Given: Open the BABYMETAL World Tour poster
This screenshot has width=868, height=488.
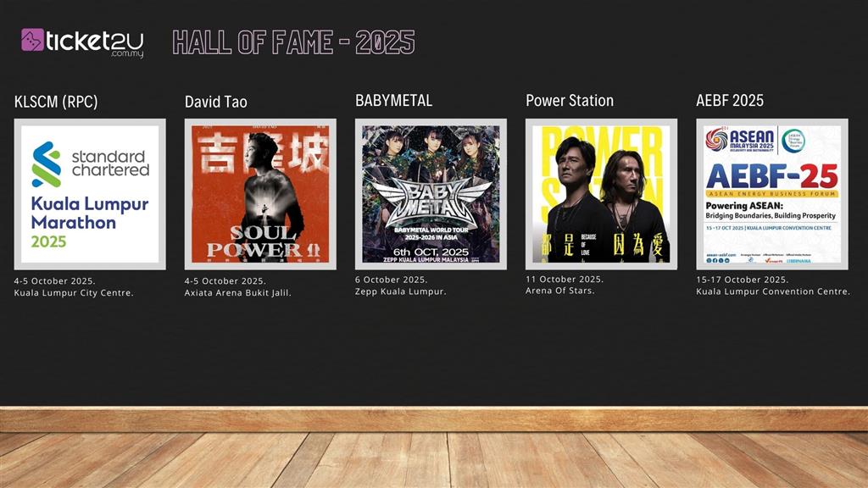Looking at the screenshot, I should 431,194.
